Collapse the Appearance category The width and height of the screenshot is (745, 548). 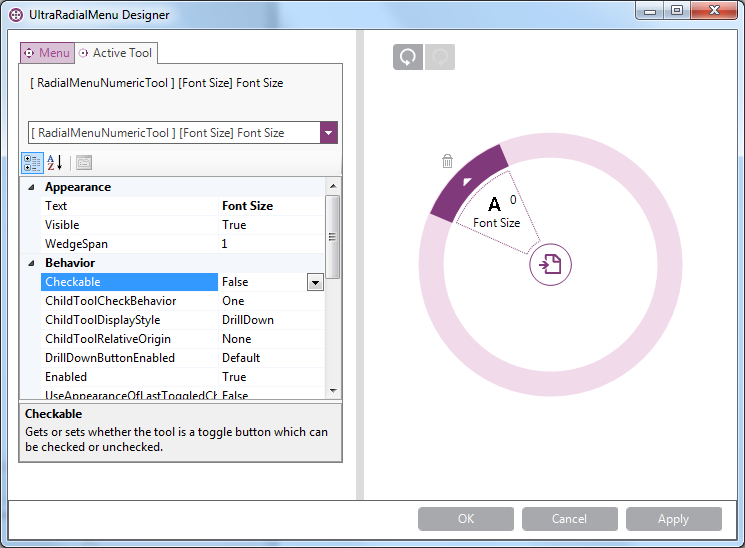(31, 187)
